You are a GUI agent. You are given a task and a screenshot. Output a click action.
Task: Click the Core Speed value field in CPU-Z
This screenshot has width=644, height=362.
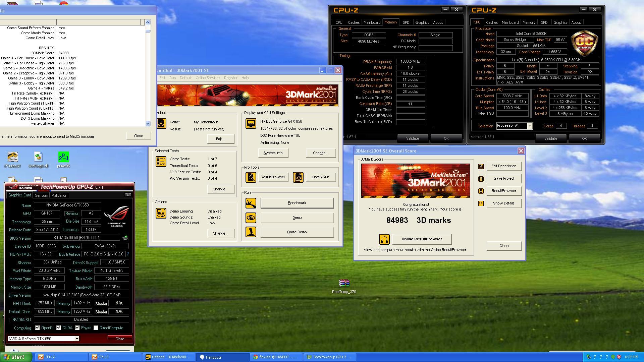512,96
